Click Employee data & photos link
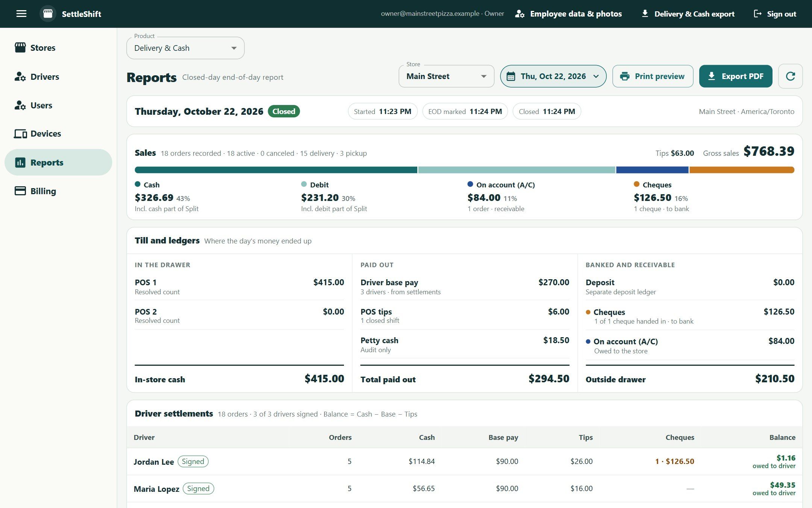The height and width of the screenshot is (508, 812). (568, 14)
